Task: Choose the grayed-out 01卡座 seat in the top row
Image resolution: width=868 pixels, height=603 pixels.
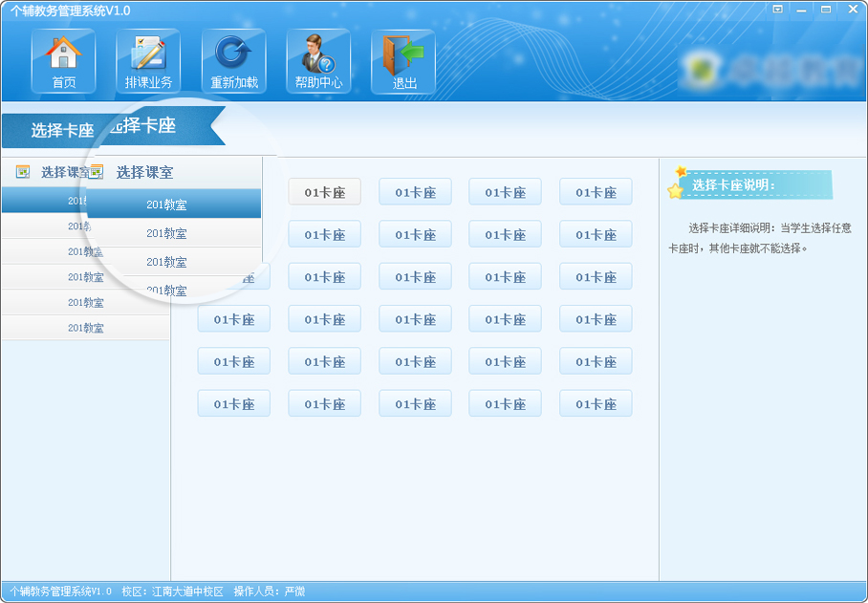Action: (x=324, y=192)
